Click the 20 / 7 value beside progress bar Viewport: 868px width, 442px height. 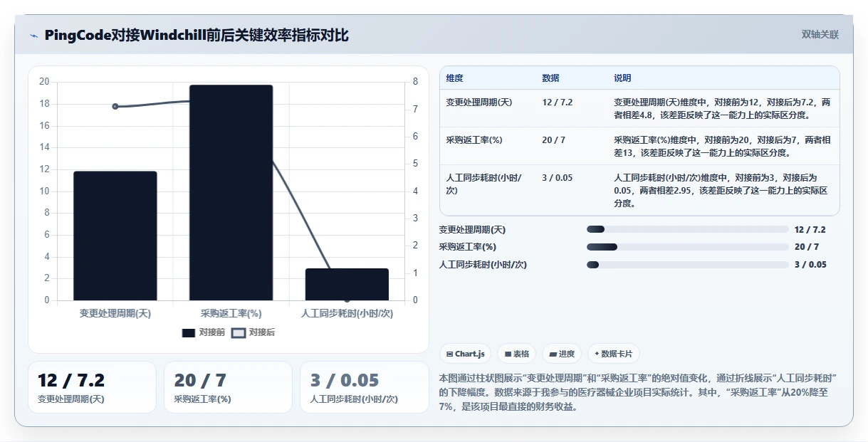(807, 247)
